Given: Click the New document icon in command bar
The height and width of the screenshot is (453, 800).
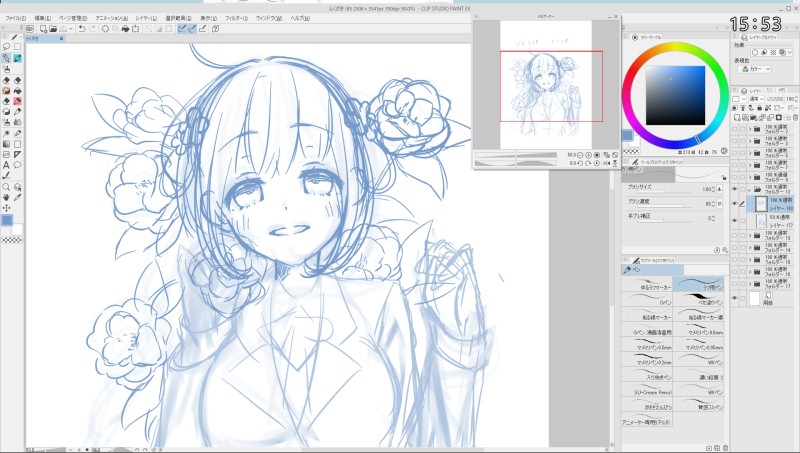Looking at the screenshot, I should [43, 29].
